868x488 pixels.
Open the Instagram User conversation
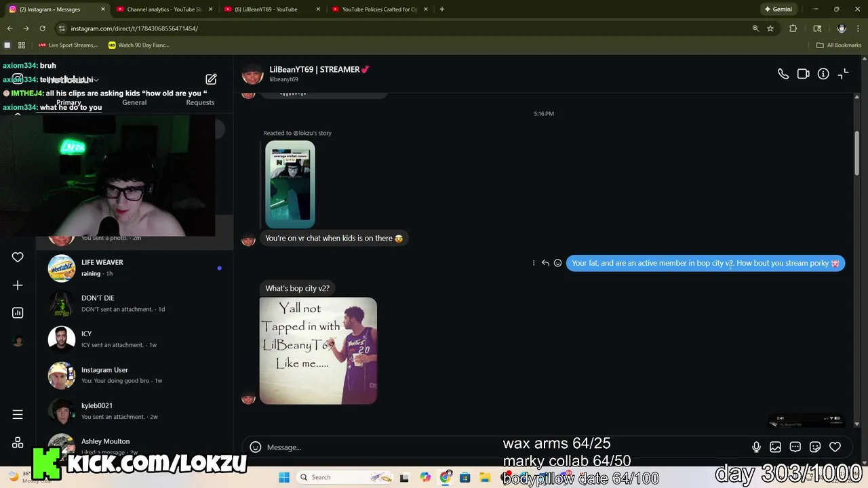coord(135,375)
